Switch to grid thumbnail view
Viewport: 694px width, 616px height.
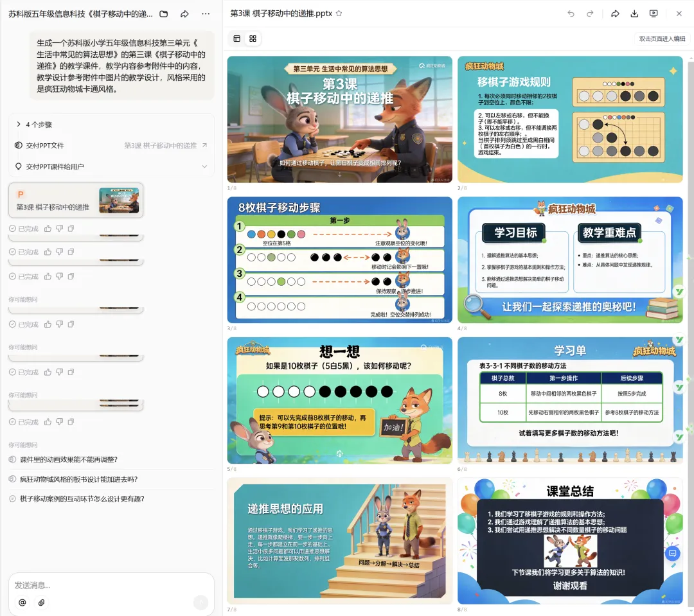coord(253,39)
